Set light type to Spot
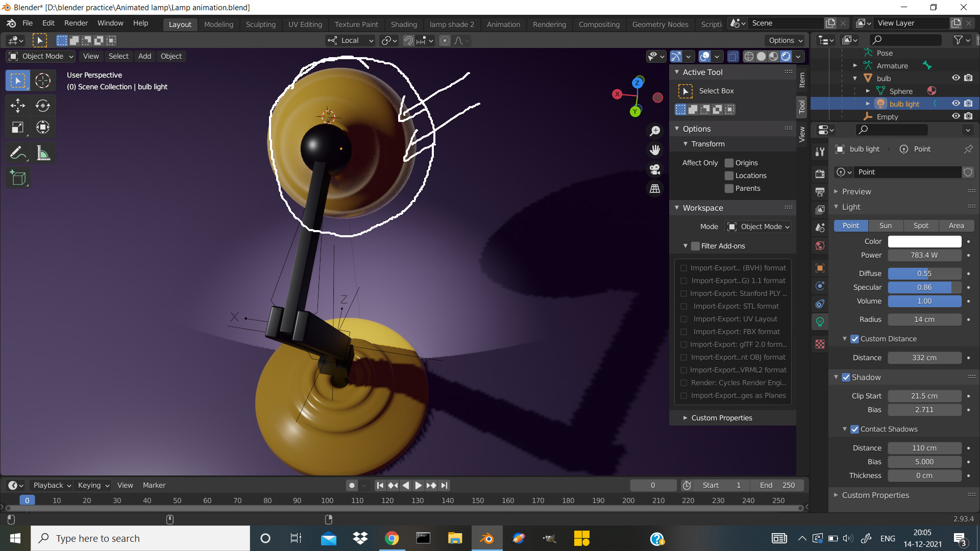The height and width of the screenshot is (551, 980). (x=920, y=226)
